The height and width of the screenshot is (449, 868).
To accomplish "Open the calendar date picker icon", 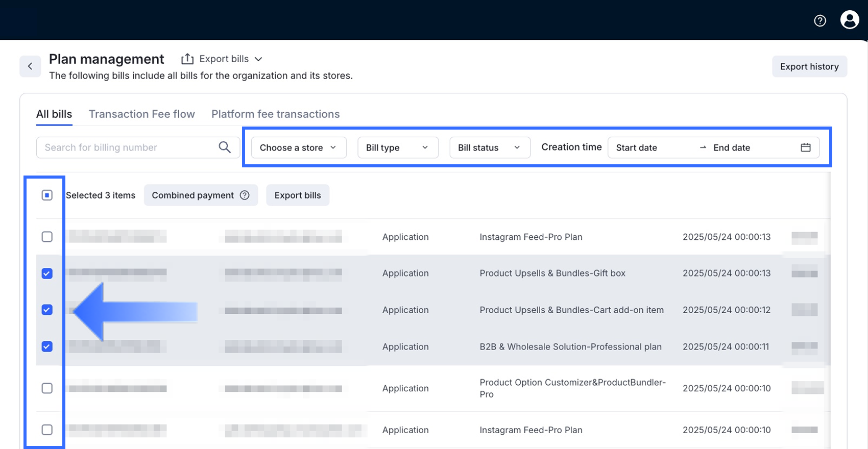I will 806,147.
